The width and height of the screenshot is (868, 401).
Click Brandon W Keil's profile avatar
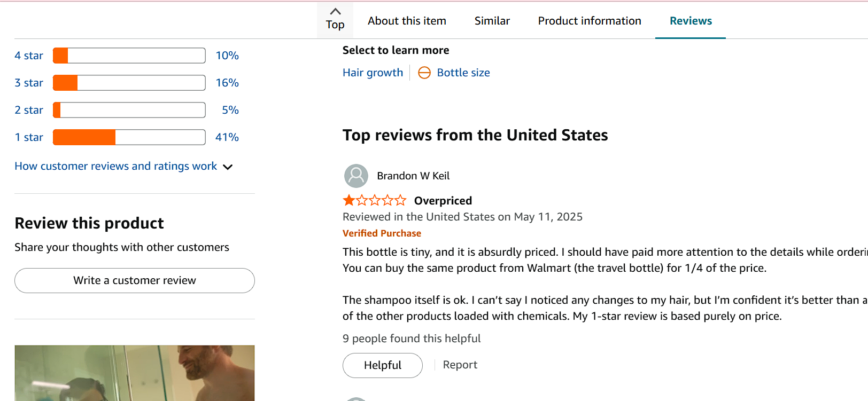pyautogui.click(x=356, y=176)
